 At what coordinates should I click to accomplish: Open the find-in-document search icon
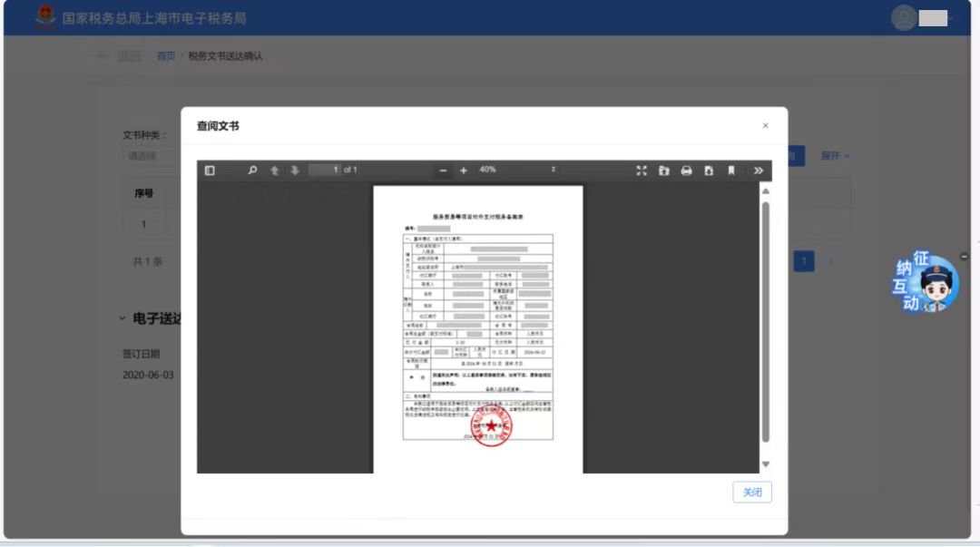pos(252,170)
